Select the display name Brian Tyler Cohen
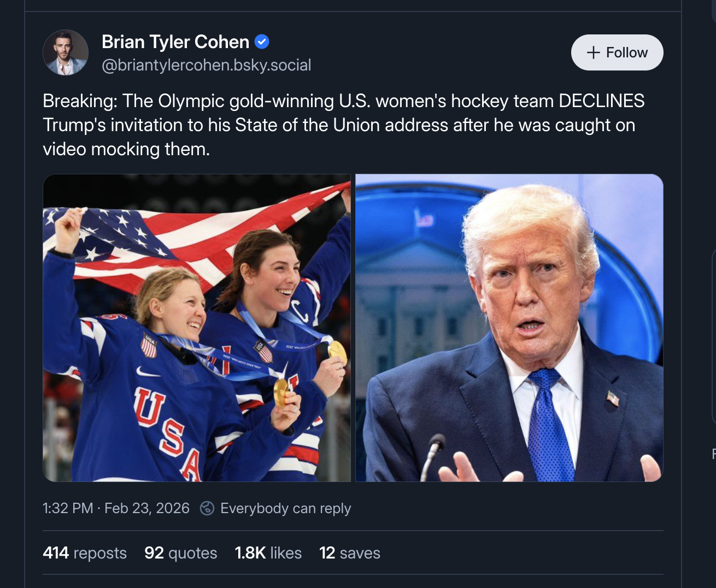This screenshot has height=588, width=716. pos(175,42)
